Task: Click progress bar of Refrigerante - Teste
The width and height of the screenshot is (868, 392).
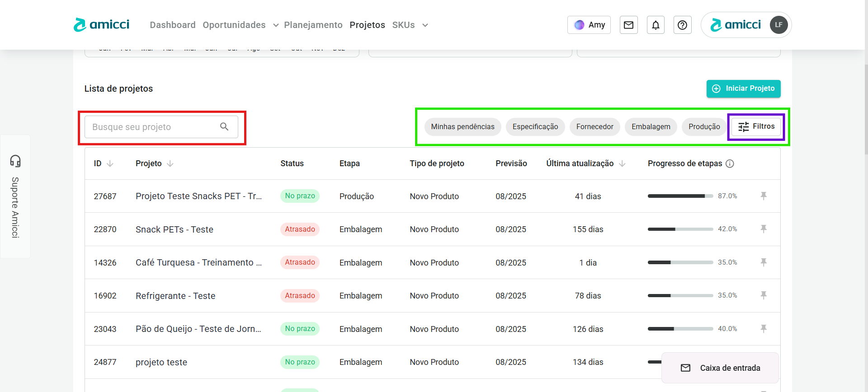Action: 680,296
